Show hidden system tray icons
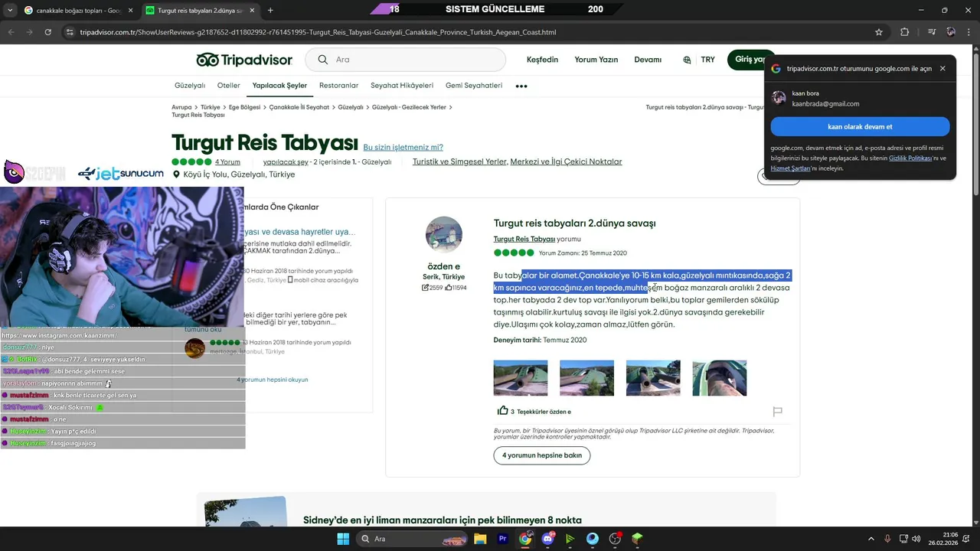Viewport: 980px width, 551px height. pos(871,539)
